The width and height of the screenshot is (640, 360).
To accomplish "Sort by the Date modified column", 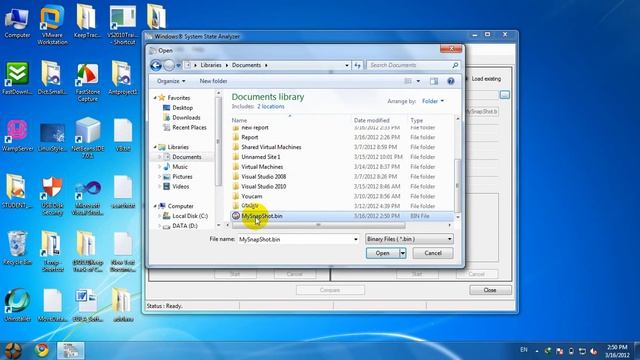I will [x=371, y=120].
